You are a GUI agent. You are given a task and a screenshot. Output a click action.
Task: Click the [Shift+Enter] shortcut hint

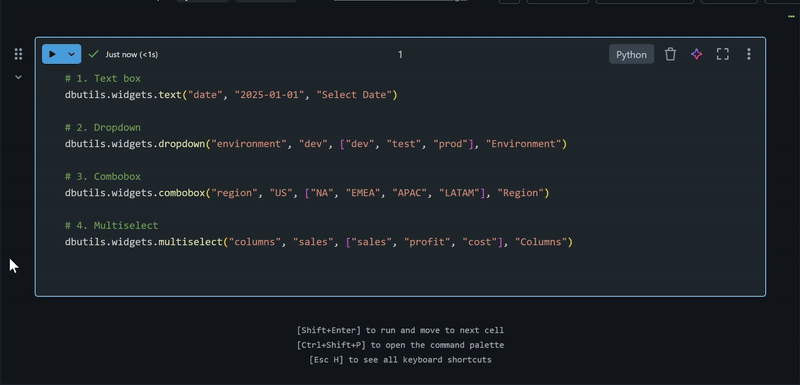[400, 330]
